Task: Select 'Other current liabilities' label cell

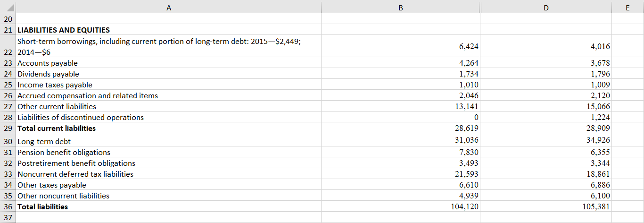Action: [169, 106]
